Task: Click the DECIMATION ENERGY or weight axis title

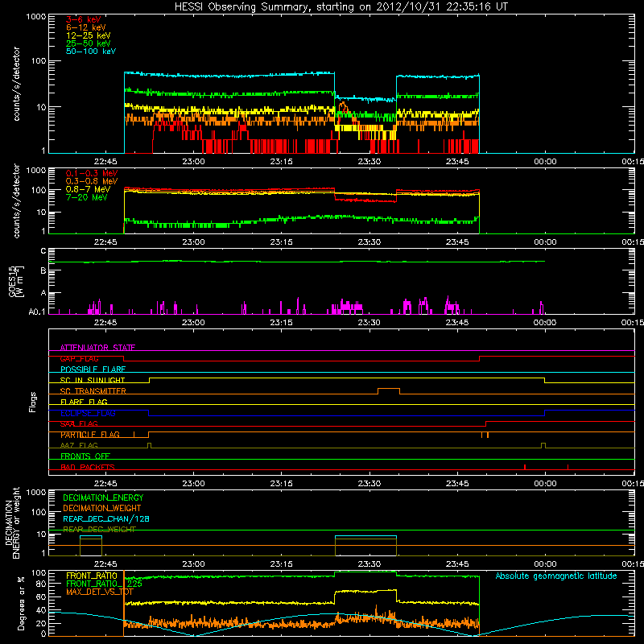Action: tap(12, 522)
